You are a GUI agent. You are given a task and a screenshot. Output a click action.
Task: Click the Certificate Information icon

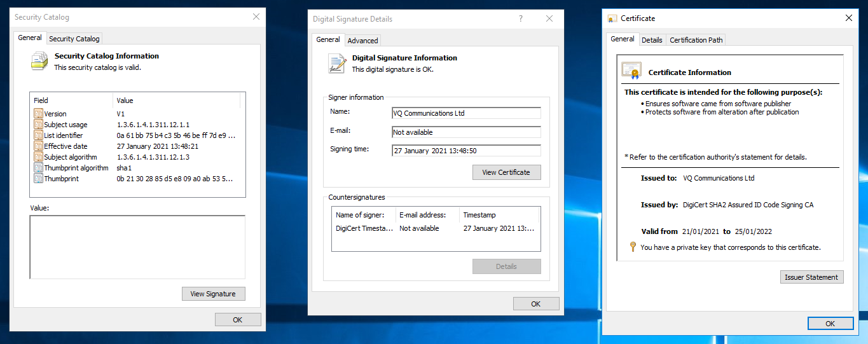coord(631,70)
